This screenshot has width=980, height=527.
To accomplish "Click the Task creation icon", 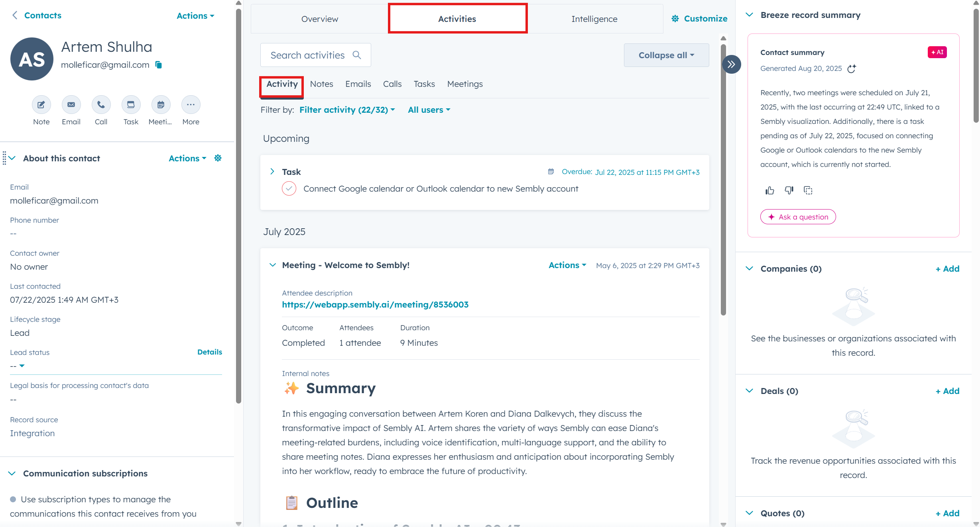I will tap(131, 105).
